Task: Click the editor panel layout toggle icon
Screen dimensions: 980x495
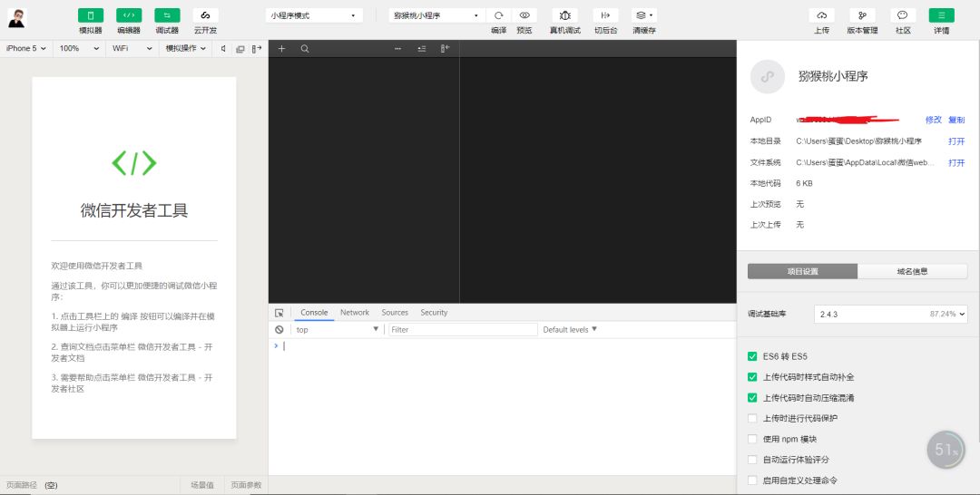Action: (445, 49)
